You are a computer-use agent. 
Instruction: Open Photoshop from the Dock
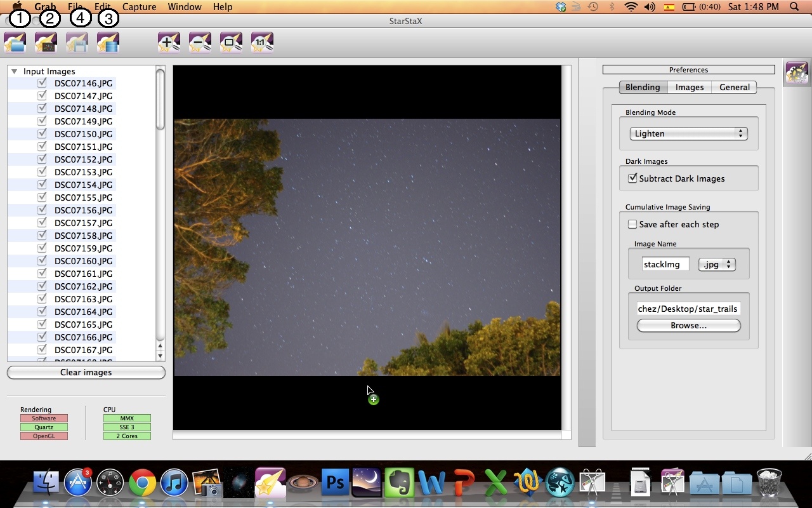pyautogui.click(x=335, y=483)
